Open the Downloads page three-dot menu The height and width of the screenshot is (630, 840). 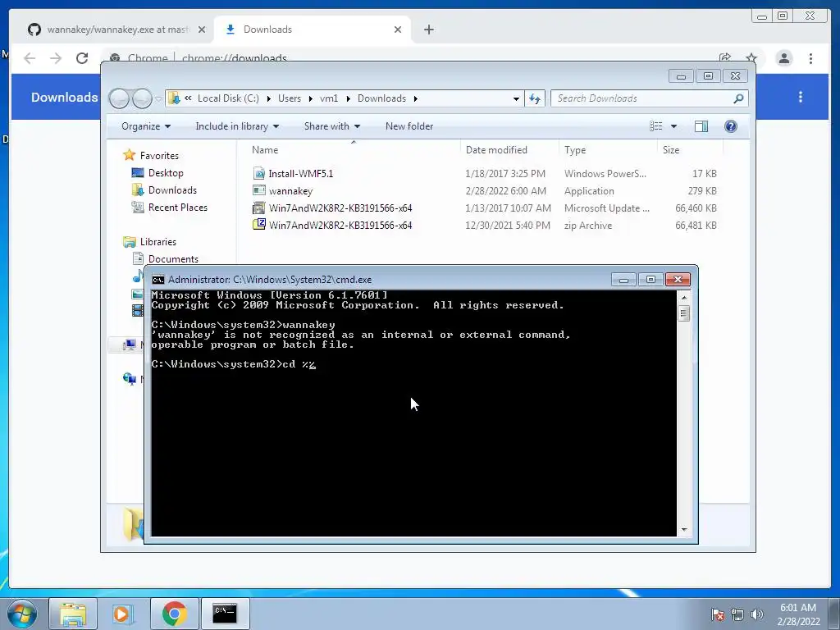tap(801, 97)
